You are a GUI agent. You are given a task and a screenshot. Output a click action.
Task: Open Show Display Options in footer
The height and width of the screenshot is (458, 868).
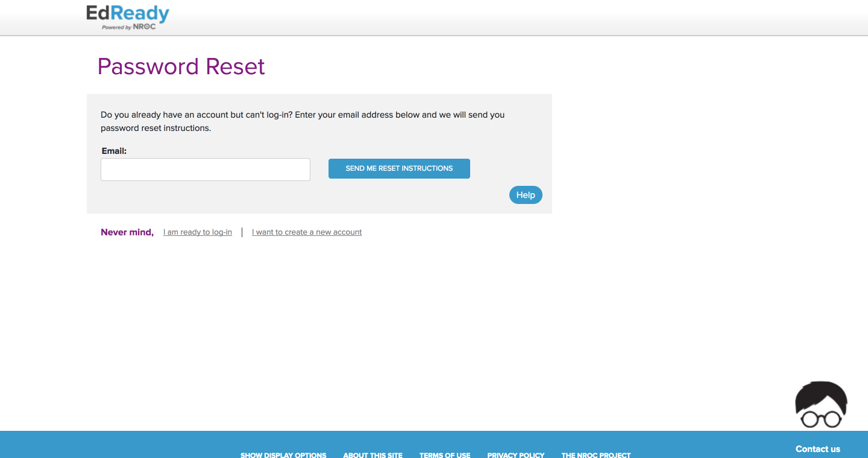click(x=283, y=455)
